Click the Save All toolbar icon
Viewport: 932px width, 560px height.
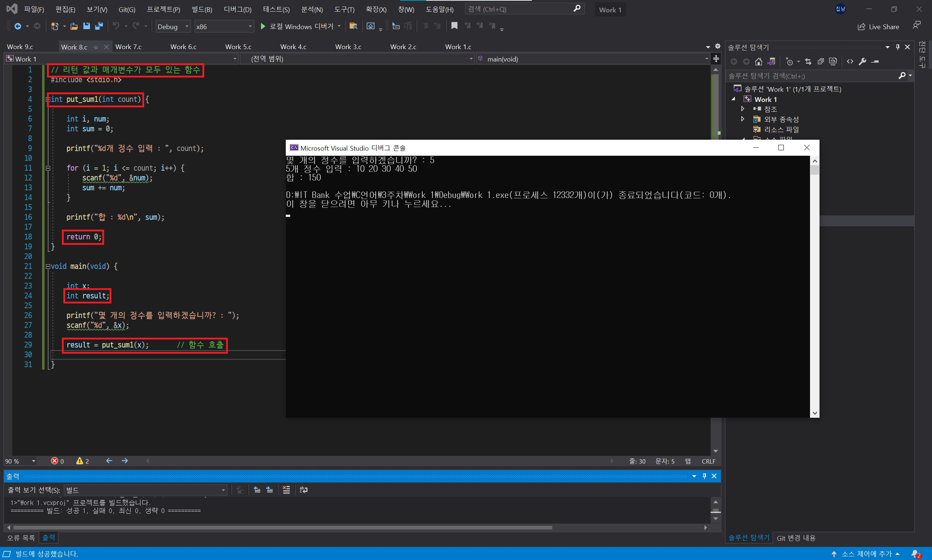pos(99,26)
